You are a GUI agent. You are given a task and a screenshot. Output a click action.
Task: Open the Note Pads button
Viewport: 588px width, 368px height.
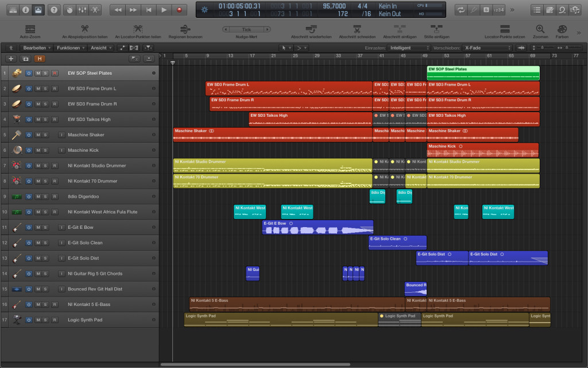550,10
